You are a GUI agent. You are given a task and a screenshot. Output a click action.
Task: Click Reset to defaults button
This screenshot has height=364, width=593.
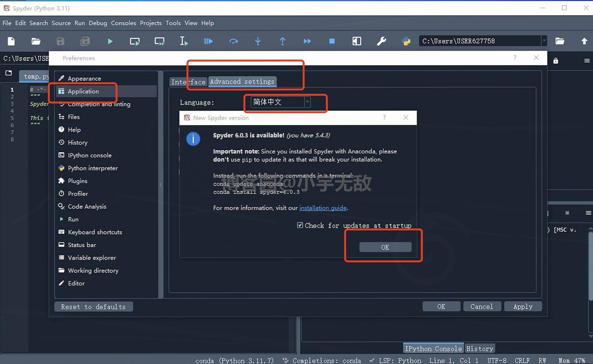pos(94,306)
